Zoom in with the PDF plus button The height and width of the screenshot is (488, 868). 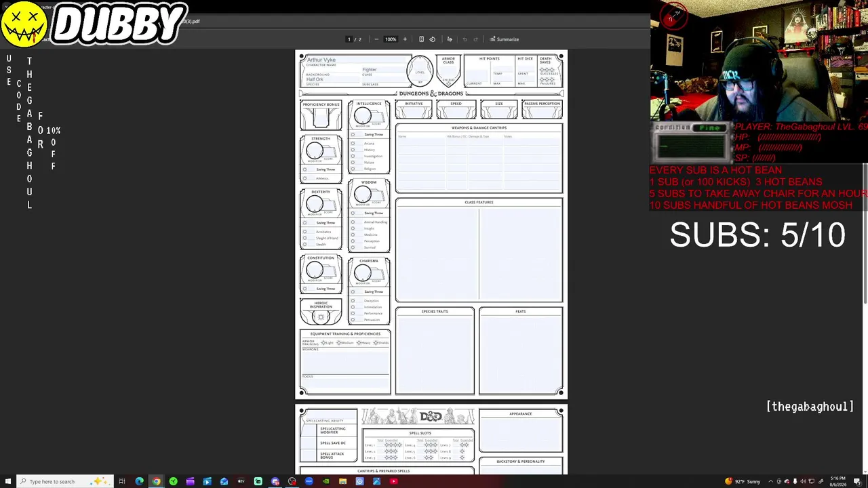point(405,39)
